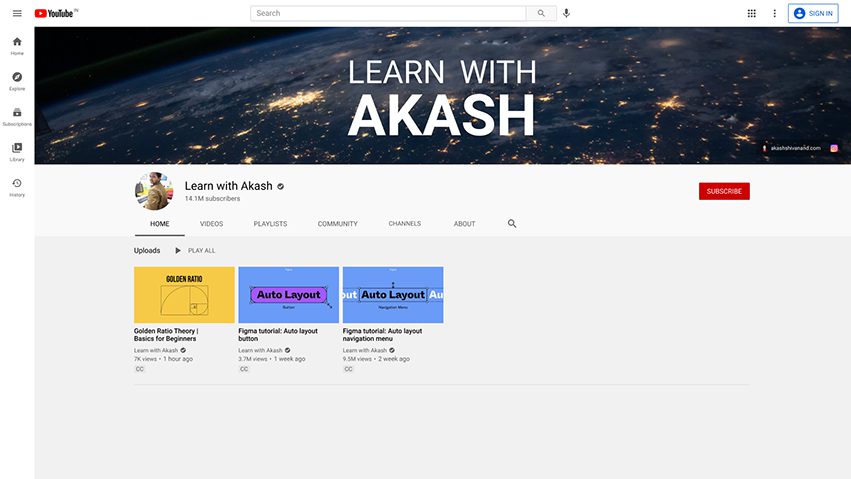Click the YouTube logo
Viewport: 851px width, 479px height.
[56, 13]
